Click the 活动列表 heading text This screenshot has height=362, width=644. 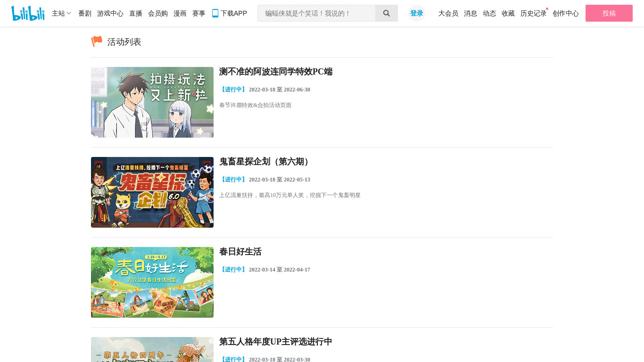click(124, 42)
